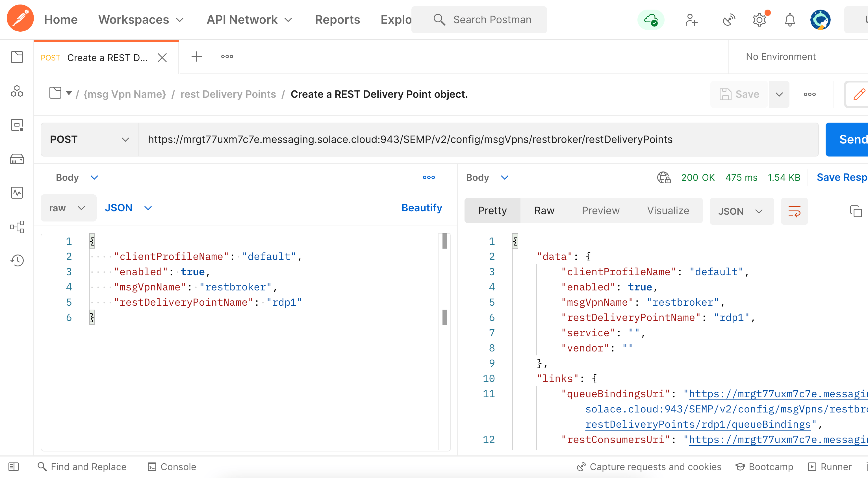This screenshot has height=478, width=868.
Task: Open the settings gear icon
Action: tap(759, 19)
